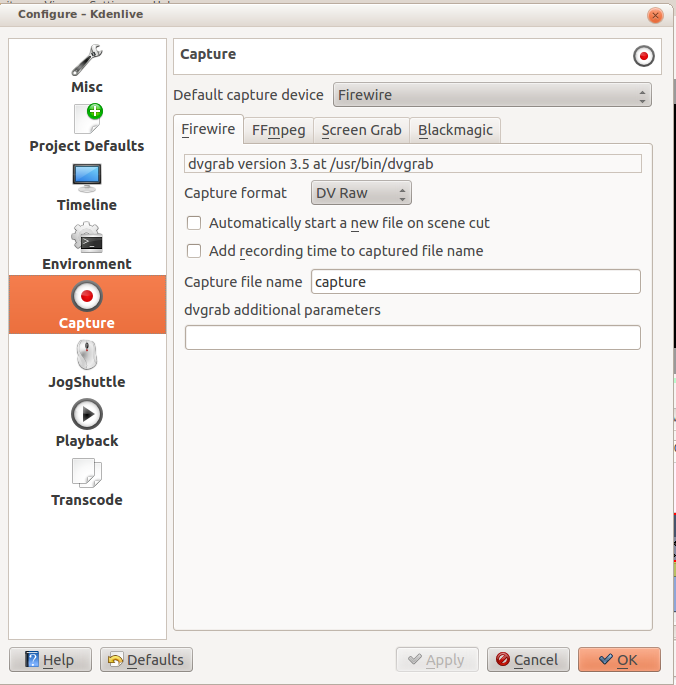Enable add recording time to captured file name
This screenshot has height=685, width=676.
pyautogui.click(x=194, y=251)
